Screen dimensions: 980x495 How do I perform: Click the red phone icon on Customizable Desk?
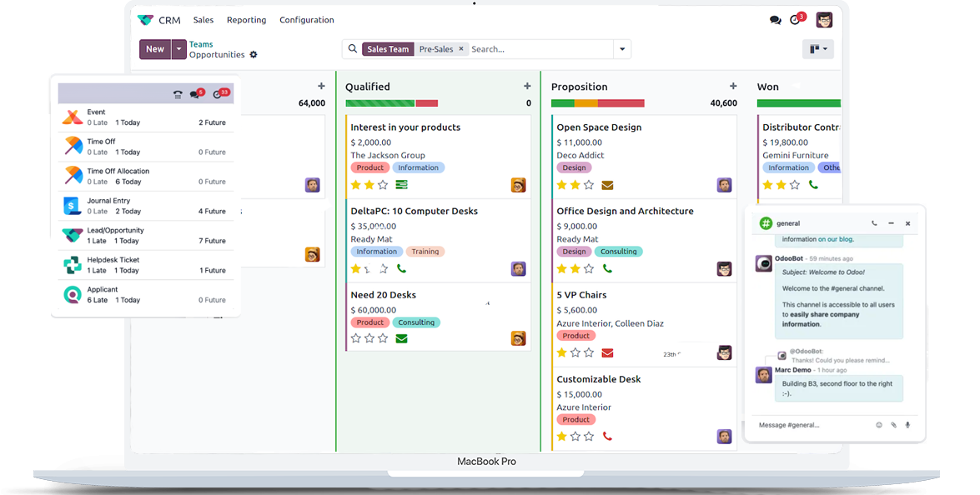coord(607,437)
